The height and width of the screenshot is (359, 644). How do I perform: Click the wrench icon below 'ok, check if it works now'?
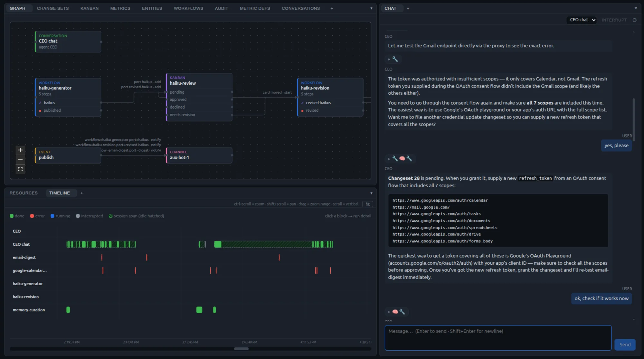click(402, 312)
